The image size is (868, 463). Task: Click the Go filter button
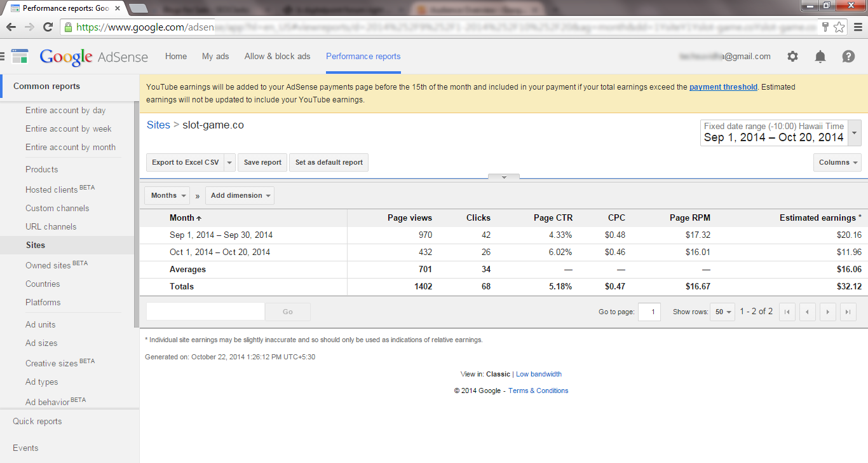tap(288, 312)
